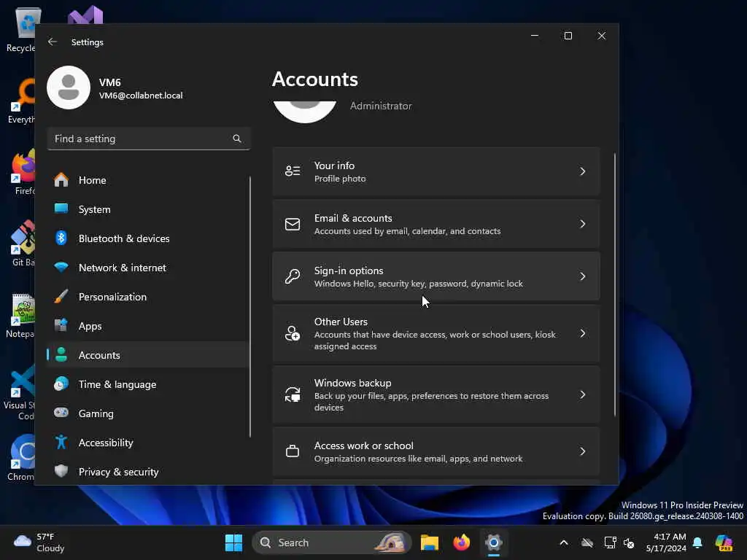Click the System monitor icon in sidebar

pyautogui.click(x=61, y=209)
